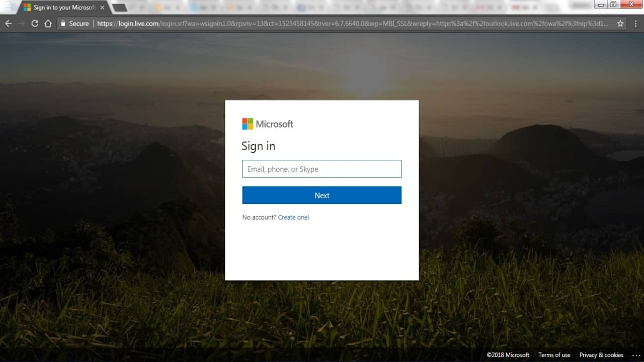The image size is (644, 362).
Task: Click the browser Forward arrow
Action: click(22, 24)
